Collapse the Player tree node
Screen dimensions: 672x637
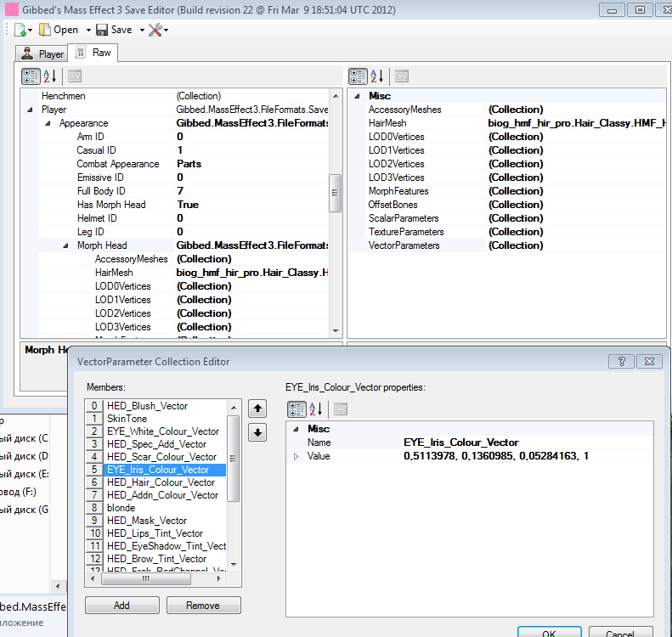[30, 110]
